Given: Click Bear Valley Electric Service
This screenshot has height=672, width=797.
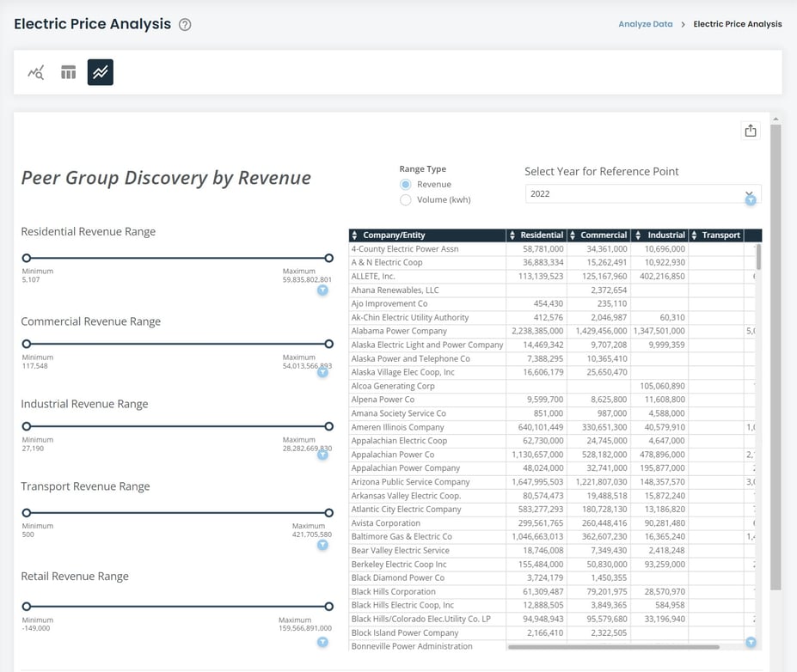Looking at the screenshot, I should click(x=401, y=551).
